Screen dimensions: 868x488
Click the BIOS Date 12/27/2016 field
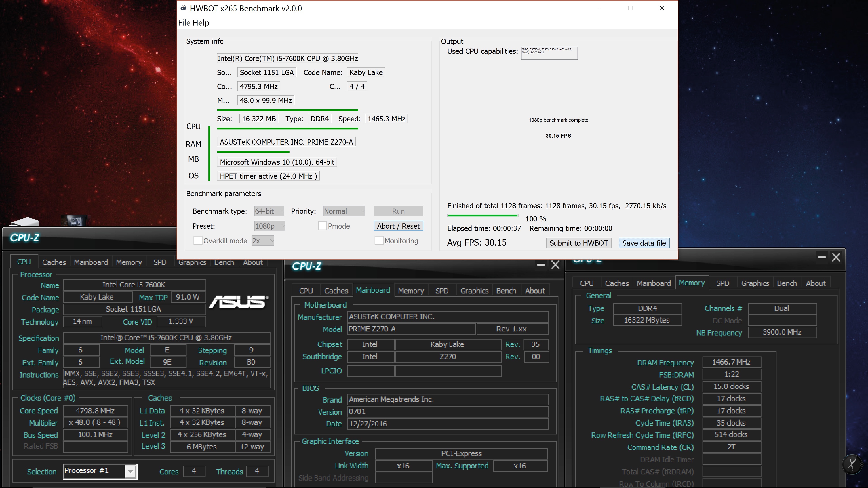[x=448, y=424]
